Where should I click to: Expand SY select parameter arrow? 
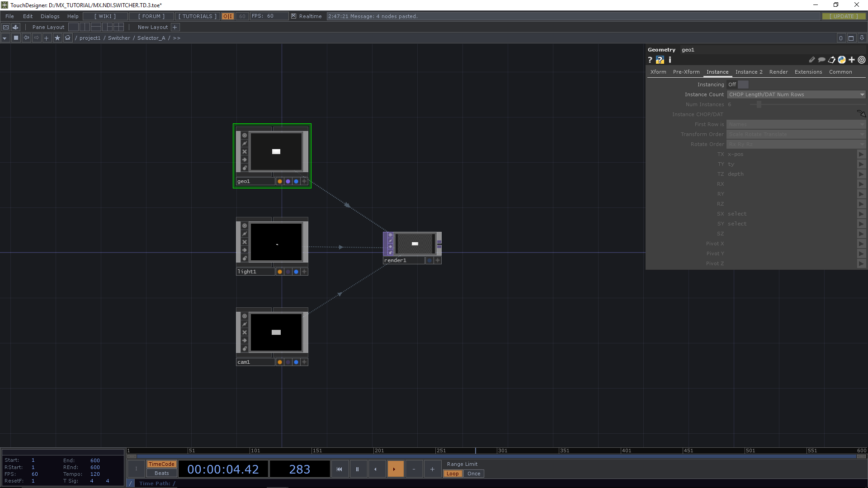click(x=861, y=224)
